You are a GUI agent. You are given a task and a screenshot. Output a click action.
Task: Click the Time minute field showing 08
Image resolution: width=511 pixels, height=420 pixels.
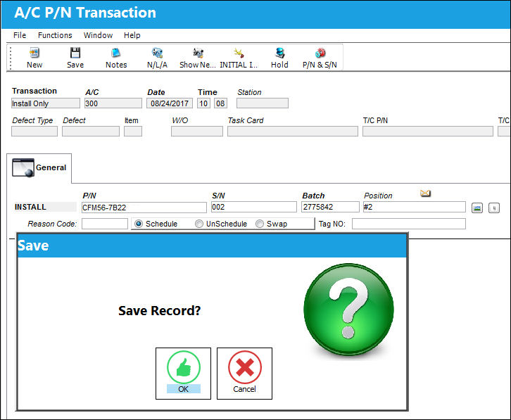click(x=220, y=103)
